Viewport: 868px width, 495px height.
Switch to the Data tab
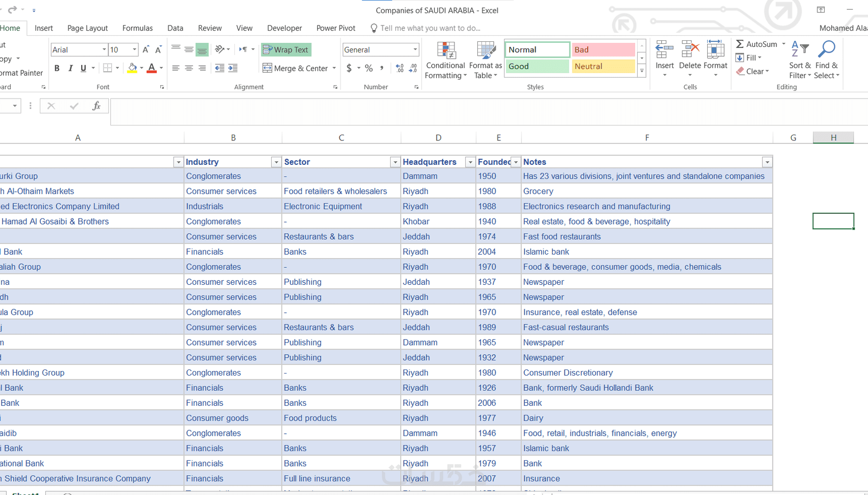[x=175, y=28]
